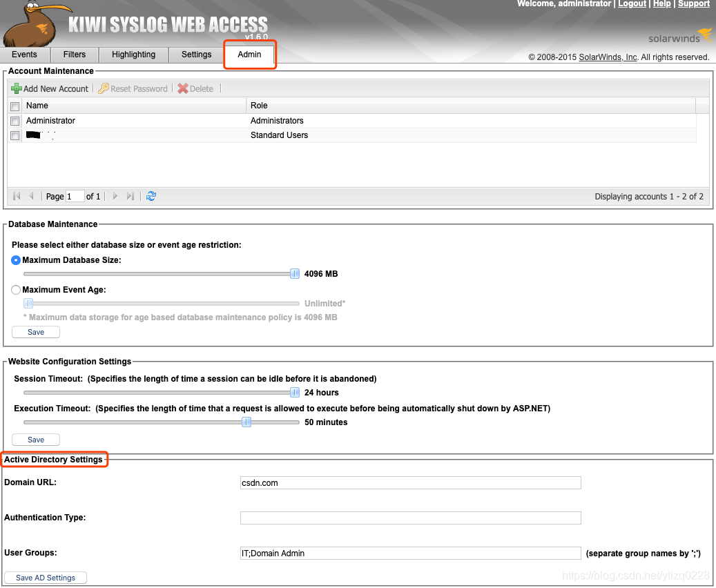This screenshot has height=588, width=716.
Task: Select Maximum Database Size radio option
Action: pyautogui.click(x=16, y=260)
